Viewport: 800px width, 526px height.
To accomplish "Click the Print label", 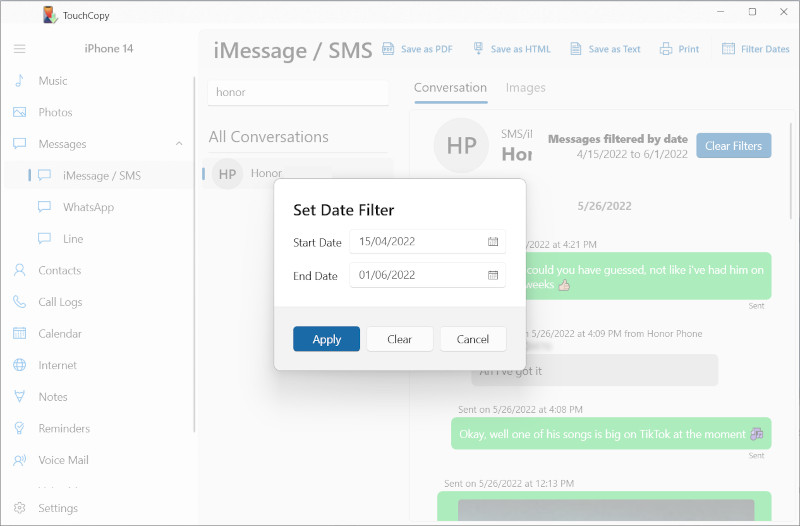I will tap(689, 49).
